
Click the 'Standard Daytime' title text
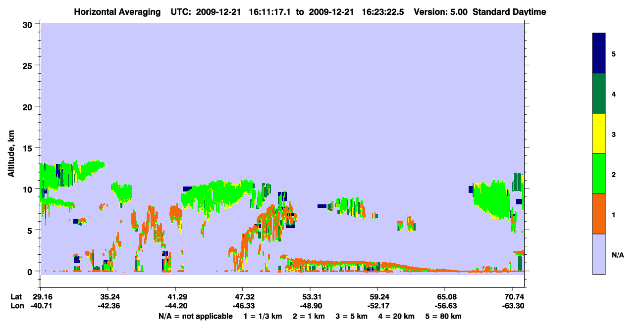(509, 12)
